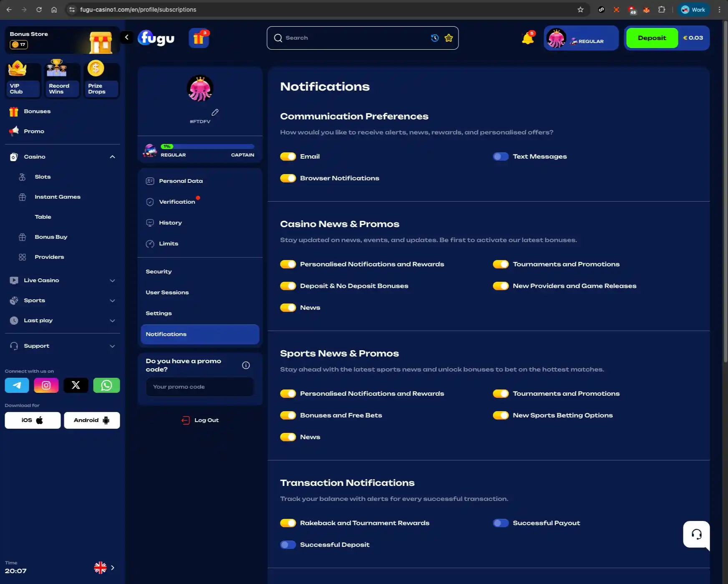Toggle New Sports Betting Options
Screen dimensions: 728x584
(x=501, y=415)
